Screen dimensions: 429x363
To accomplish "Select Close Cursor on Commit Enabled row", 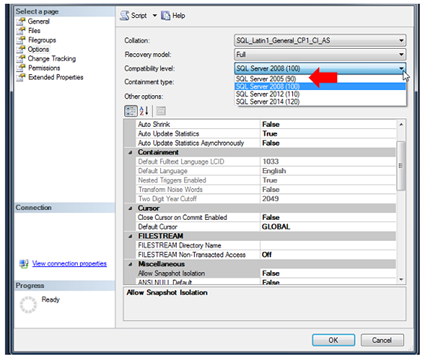I will click(x=266, y=218).
